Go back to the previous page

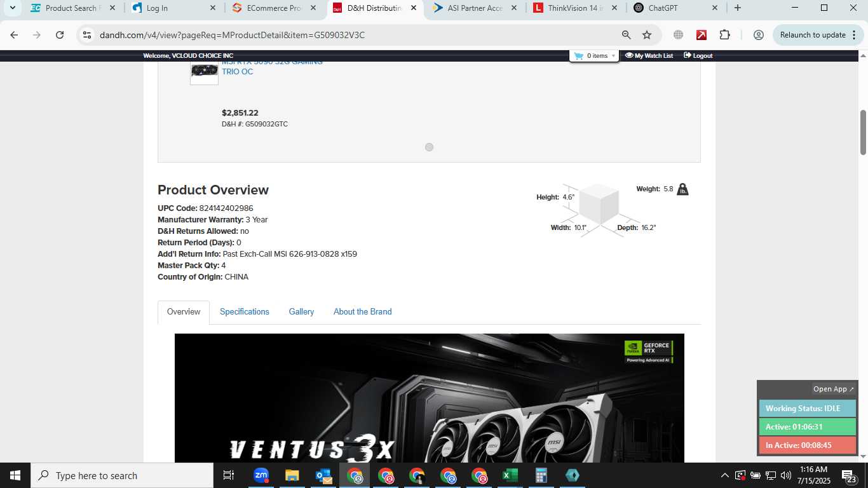pyautogui.click(x=14, y=35)
